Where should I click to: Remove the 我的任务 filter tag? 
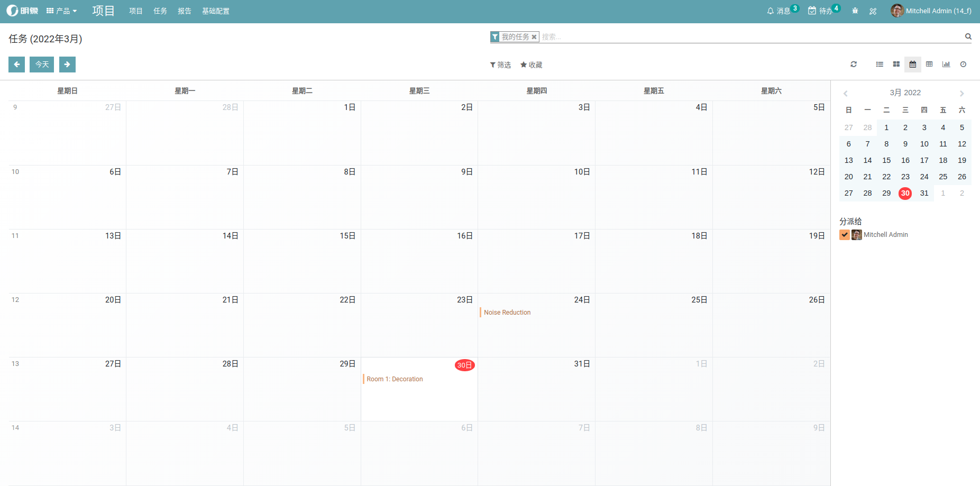pyautogui.click(x=534, y=37)
